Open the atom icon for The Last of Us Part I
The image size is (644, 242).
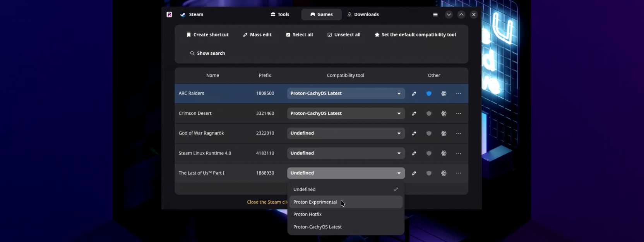click(x=444, y=173)
